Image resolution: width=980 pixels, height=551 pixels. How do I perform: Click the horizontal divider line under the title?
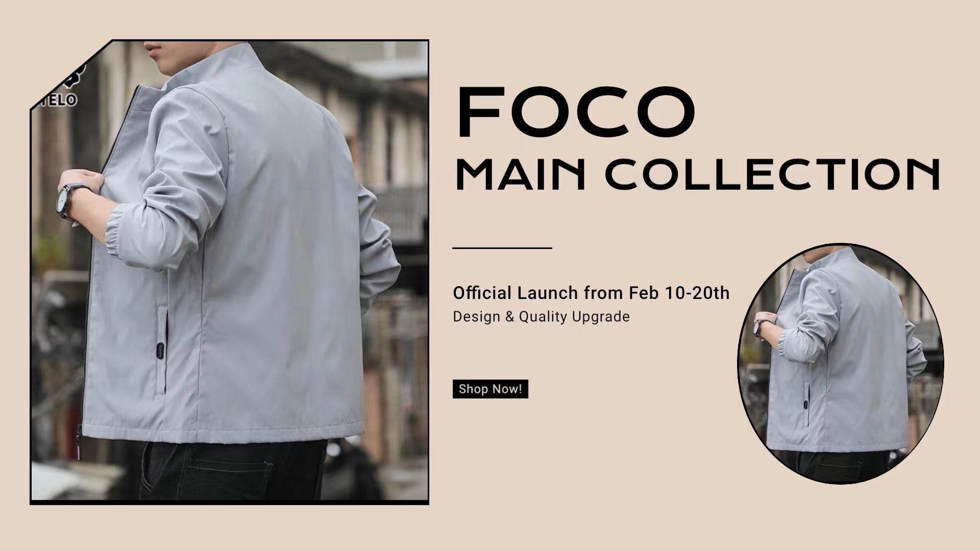(x=502, y=248)
